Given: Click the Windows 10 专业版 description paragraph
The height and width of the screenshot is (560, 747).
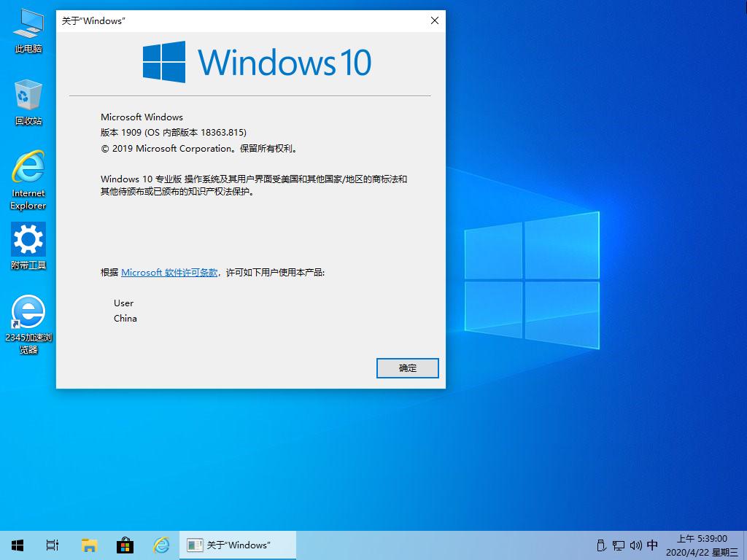Looking at the screenshot, I should click(x=254, y=185).
